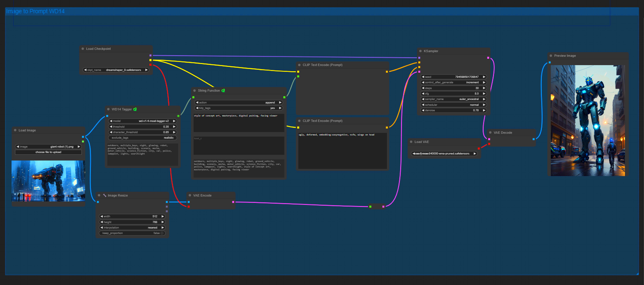
Task: Open the ckpt_name dropdown showing dreamshaper_8.safetensors
Action: pyautogui.click(x=116, y=70)
